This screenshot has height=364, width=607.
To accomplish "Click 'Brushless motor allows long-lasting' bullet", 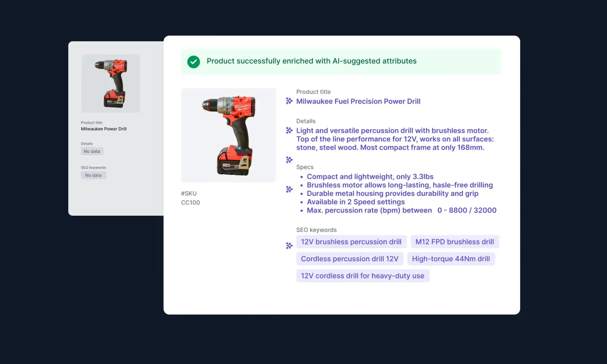I will pyautogui.click(x=400, y=185).
